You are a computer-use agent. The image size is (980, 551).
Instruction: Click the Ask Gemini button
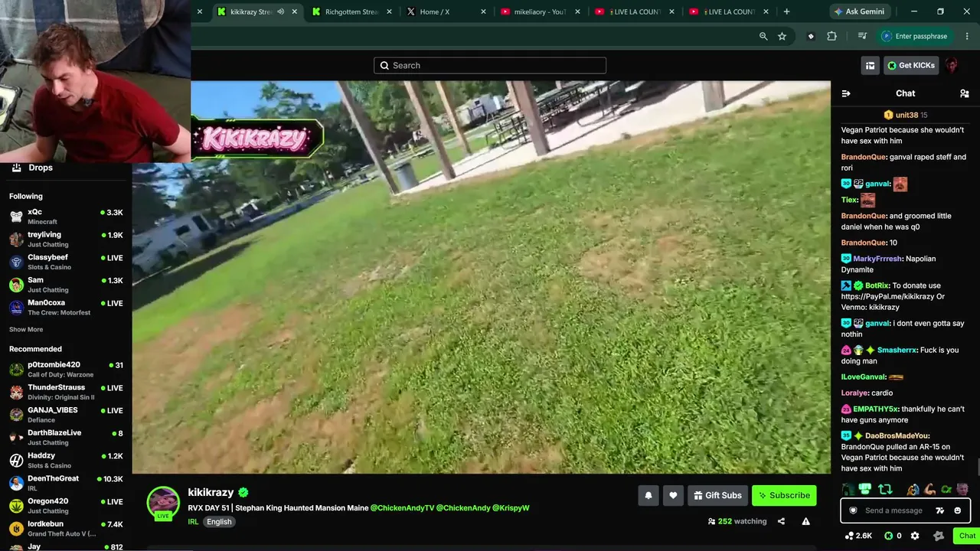859,11
